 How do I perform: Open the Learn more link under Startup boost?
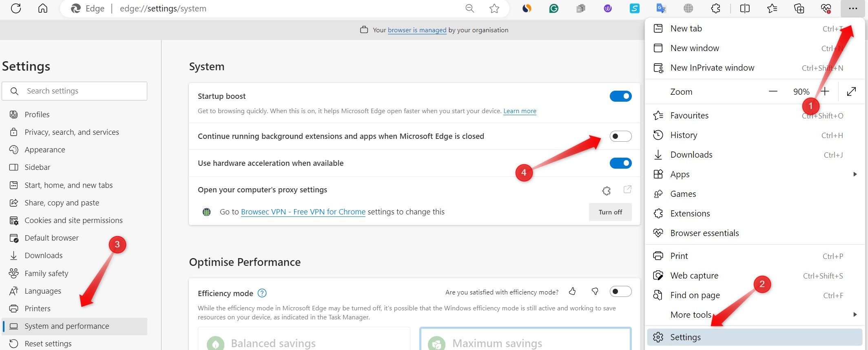point(520,111)
